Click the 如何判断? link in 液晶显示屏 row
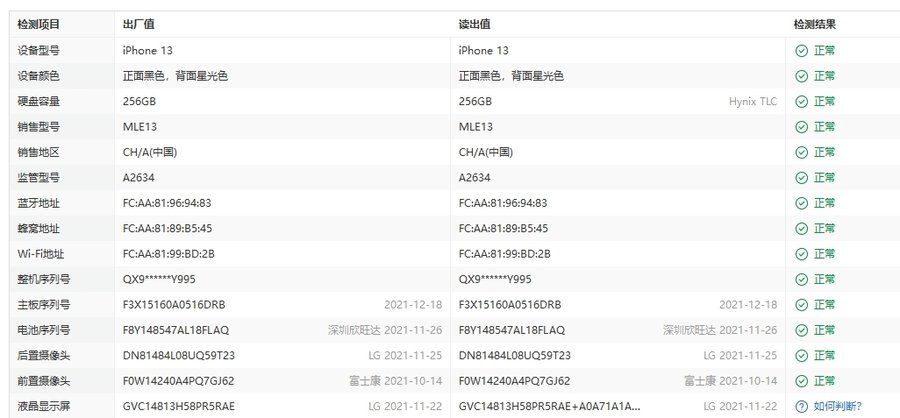Screen dimensions: 900x418 pos(837,407)
